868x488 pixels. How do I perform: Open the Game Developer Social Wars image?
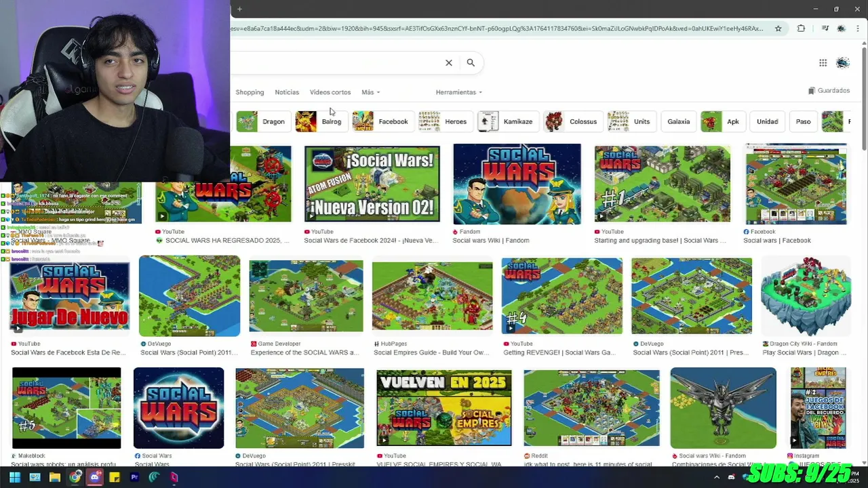pyautogui.click(x=306, y=296)
